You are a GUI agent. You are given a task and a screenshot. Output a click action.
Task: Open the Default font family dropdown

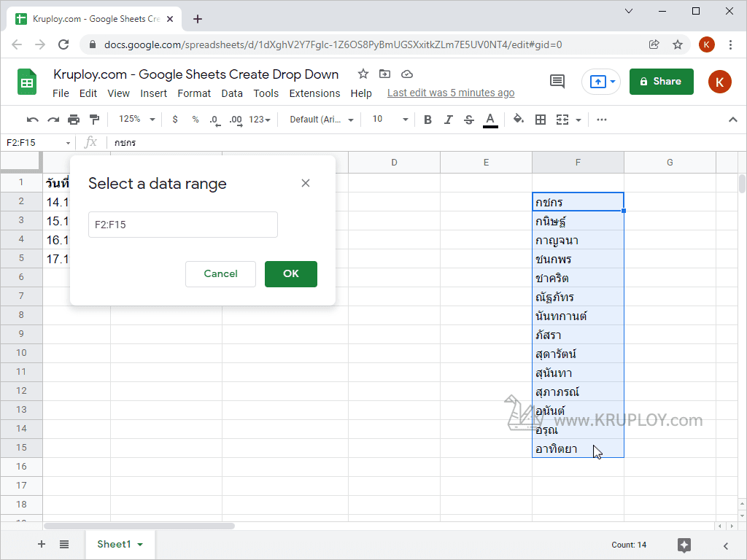click(x=322, y=120)
